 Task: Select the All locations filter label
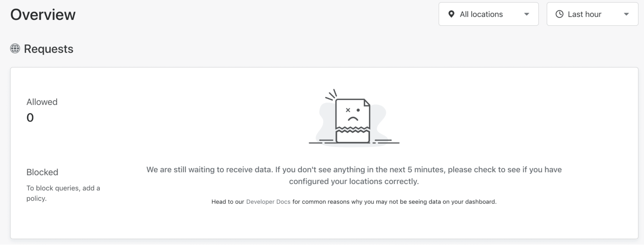(x=481, y=14)
